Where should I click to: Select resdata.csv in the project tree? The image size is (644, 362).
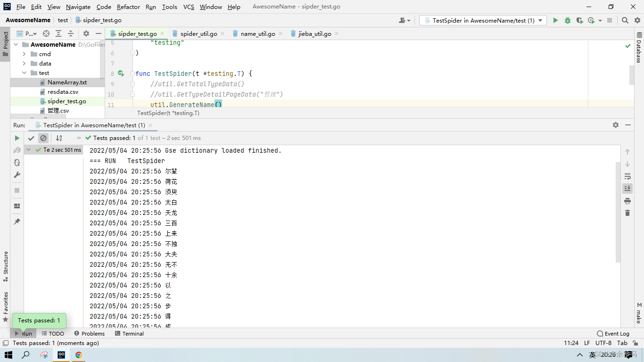point(63,92)
